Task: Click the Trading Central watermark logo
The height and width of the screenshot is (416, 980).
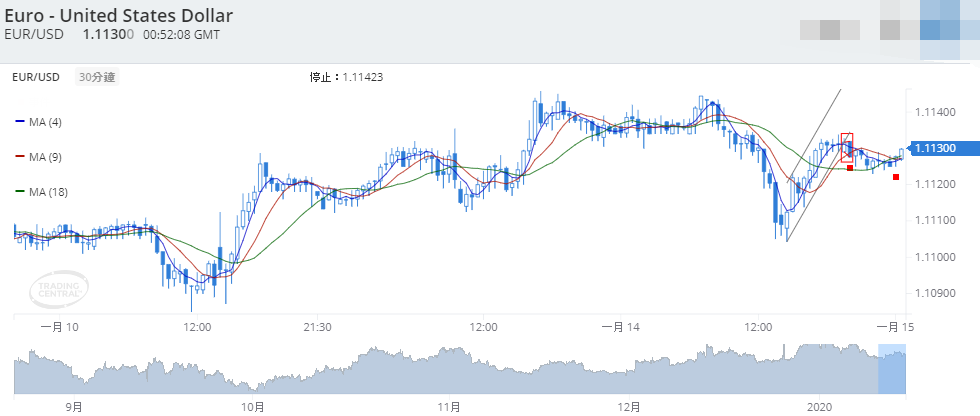Action: 58,288
